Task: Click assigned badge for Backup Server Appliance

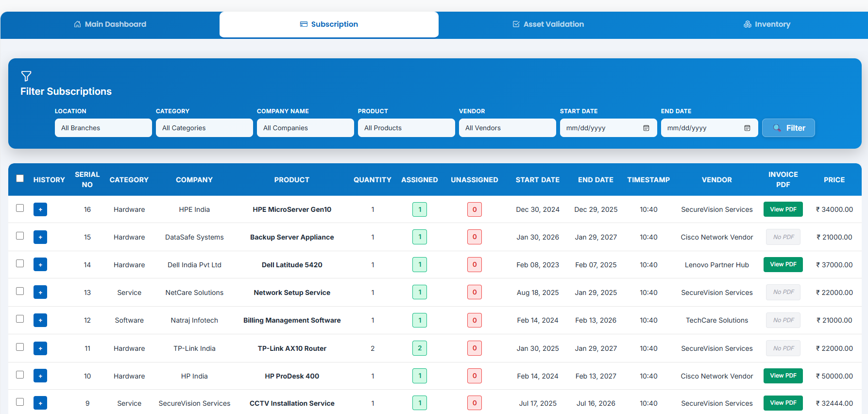Action: 420,237
